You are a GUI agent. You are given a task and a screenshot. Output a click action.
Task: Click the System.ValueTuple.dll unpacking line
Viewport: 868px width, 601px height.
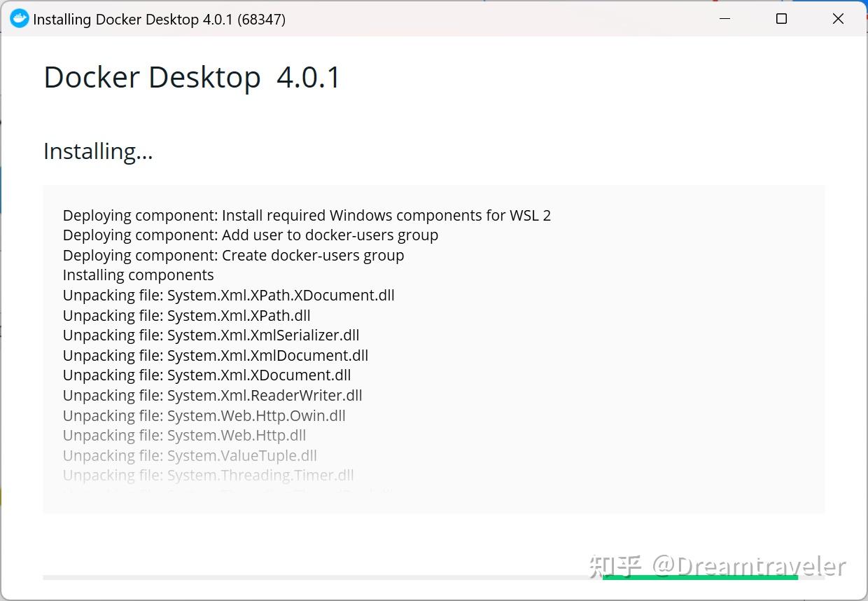(x=190, y=455)
